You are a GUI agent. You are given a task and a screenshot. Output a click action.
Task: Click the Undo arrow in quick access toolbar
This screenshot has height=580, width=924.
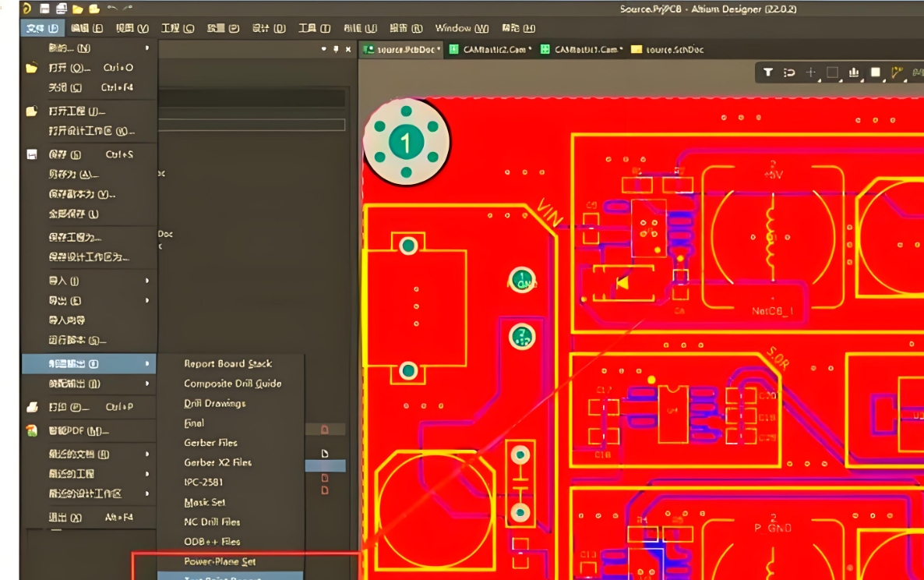pos(112,9)
